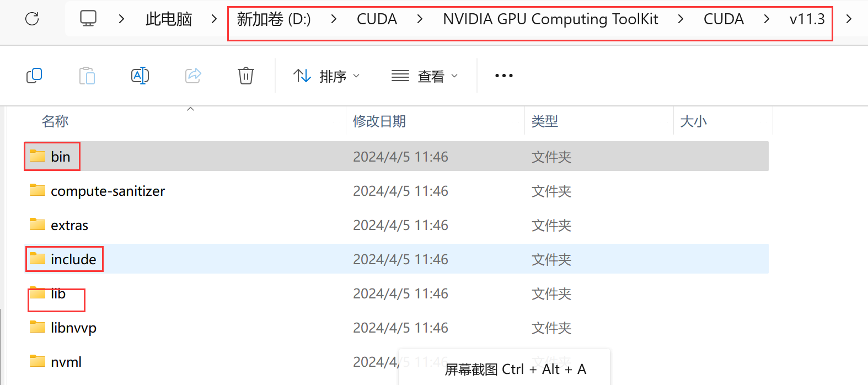Click the Share icon in the toolbar

coord(192,76)
